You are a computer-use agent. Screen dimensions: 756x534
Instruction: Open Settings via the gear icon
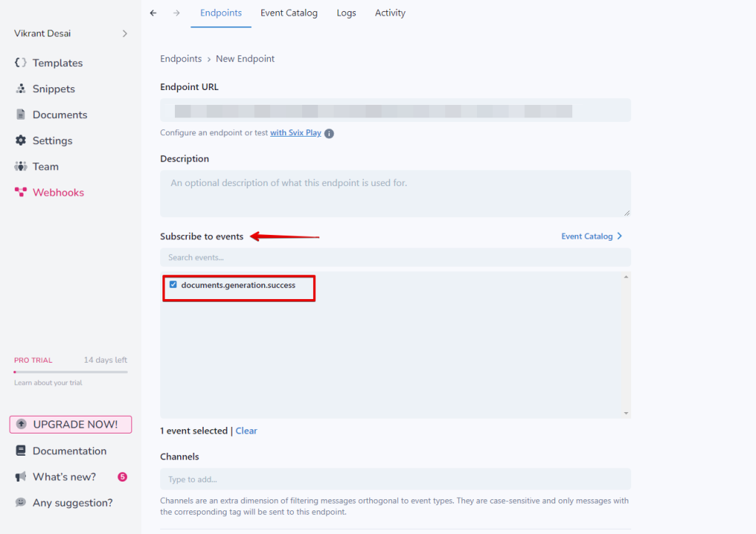pyautogui.click(x=21, y=140)
